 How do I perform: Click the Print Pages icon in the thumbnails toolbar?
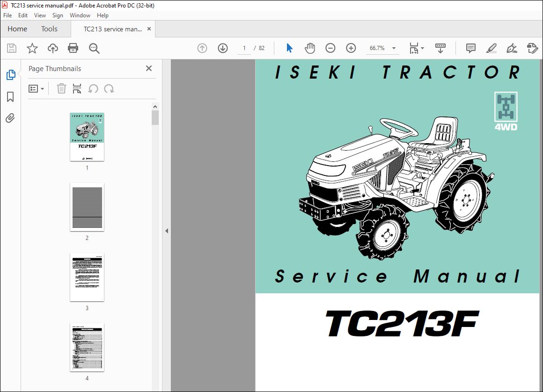coord(77,88)
